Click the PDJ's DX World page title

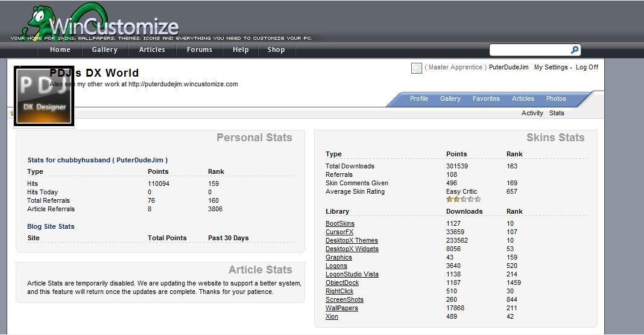[x=94, y=73]
